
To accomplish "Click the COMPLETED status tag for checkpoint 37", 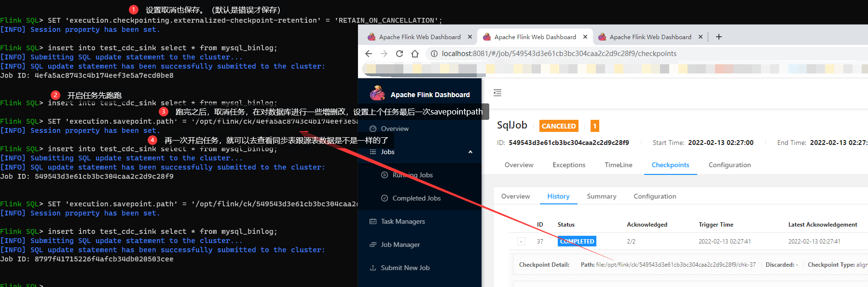I will click(577, 241).
